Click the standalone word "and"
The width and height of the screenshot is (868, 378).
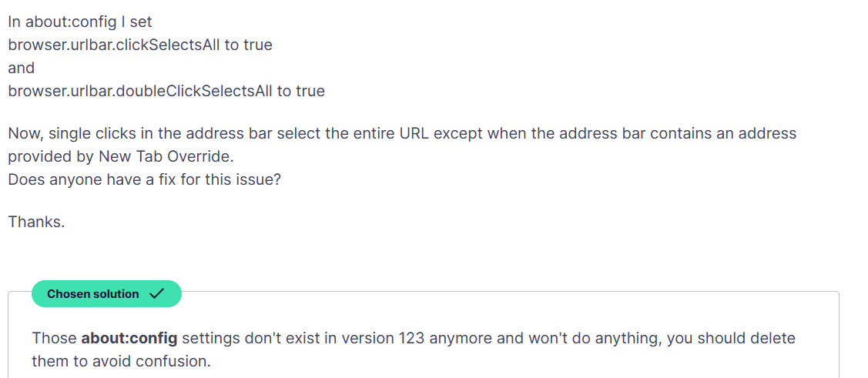pos(22,68)
